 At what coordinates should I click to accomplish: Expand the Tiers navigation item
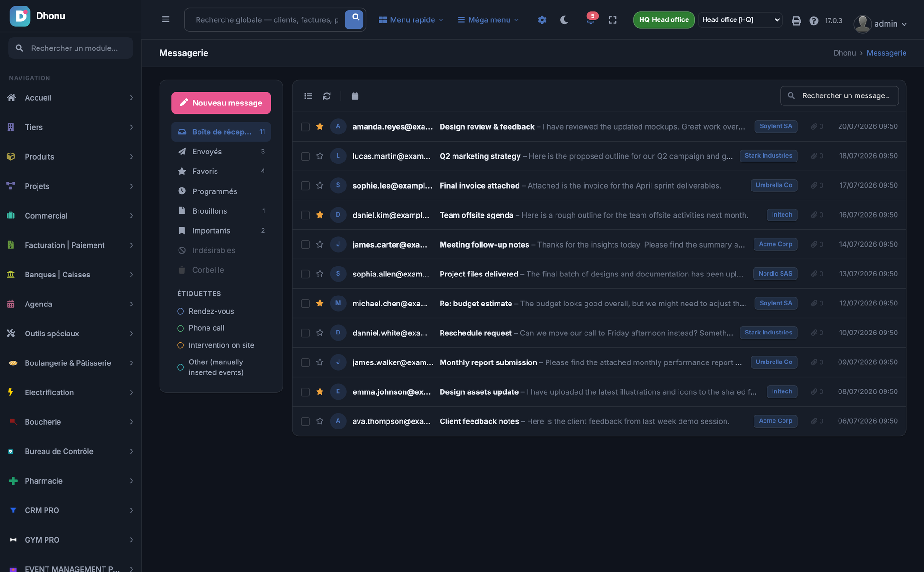(x=71, y=127)
